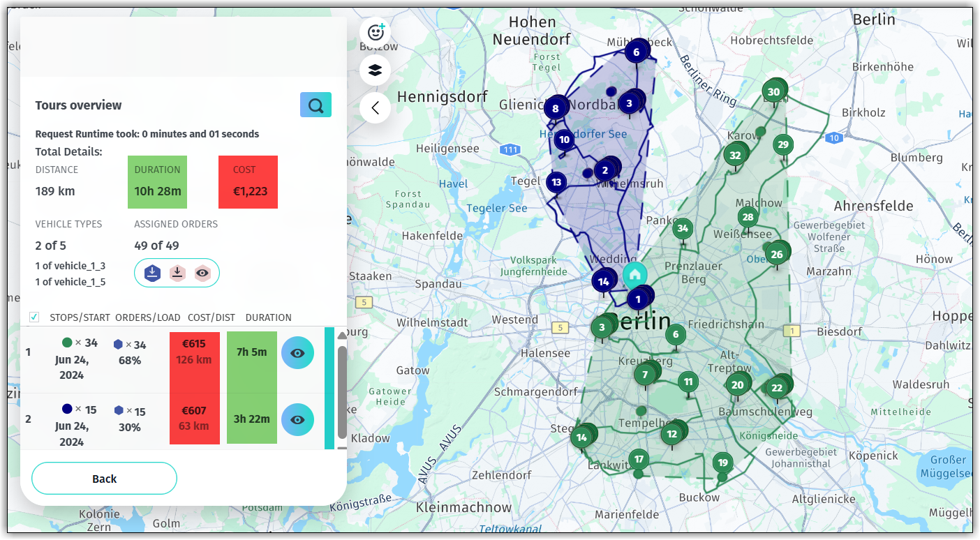The image size is (980, 540).
Task: Select blue stop marker 13 near Tegel
Action: coord(556,183)
